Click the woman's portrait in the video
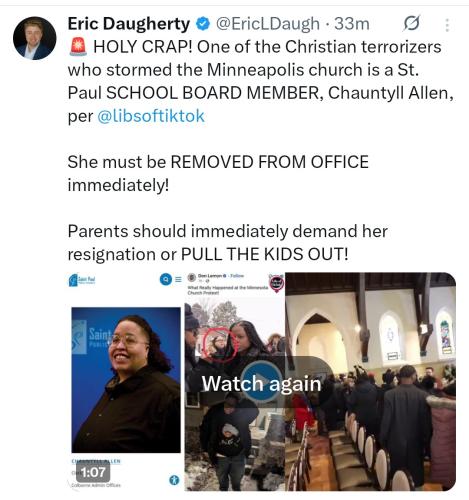 [x=126, y=380]
